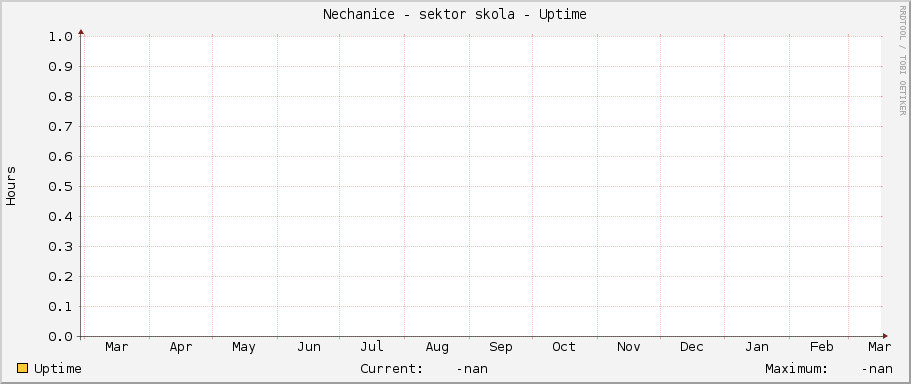Click the '0.1' y-axis value

coord(60,307)
